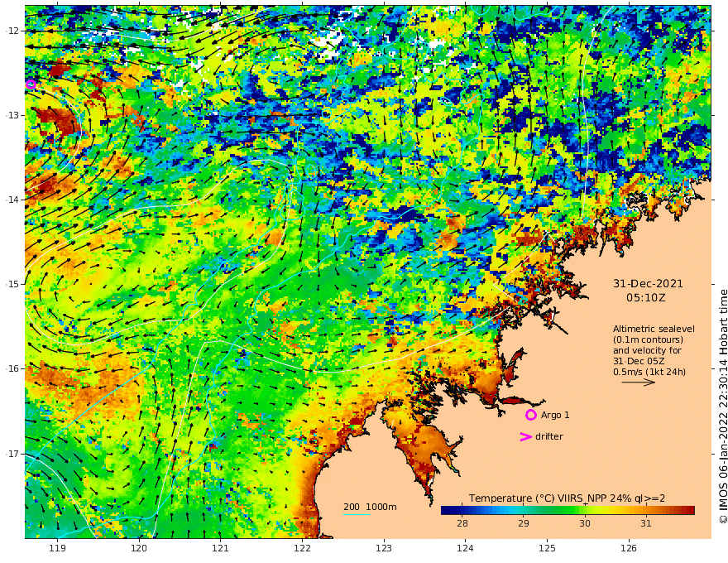Click longitude label 121
Viewport: 728px width, 563px height.
[221, 549]
